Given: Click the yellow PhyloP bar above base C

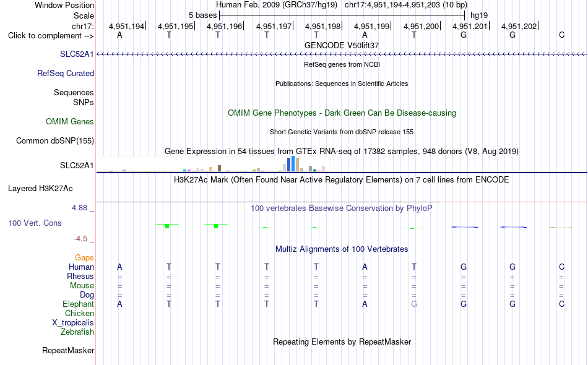Looking at the screenshot, I should click(561, 227).
